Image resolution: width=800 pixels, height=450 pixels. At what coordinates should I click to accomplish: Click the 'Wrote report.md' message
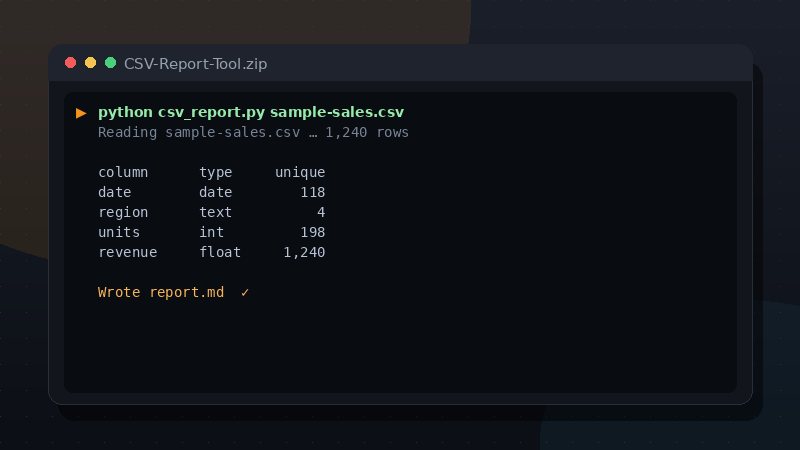coord(161,292)
